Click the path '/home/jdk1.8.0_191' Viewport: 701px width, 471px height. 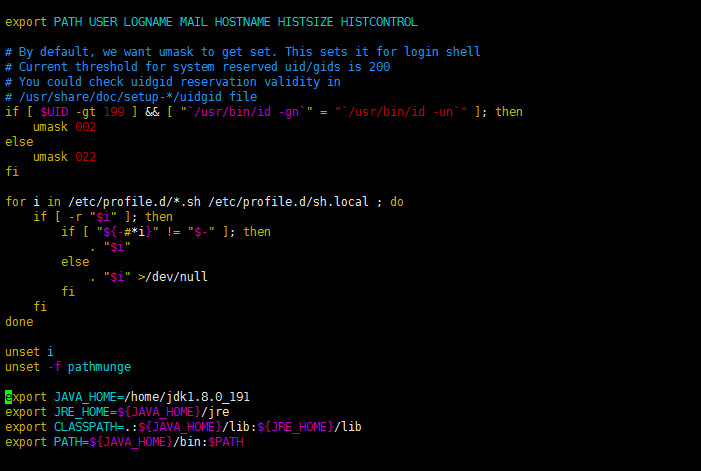coord(187,397)
